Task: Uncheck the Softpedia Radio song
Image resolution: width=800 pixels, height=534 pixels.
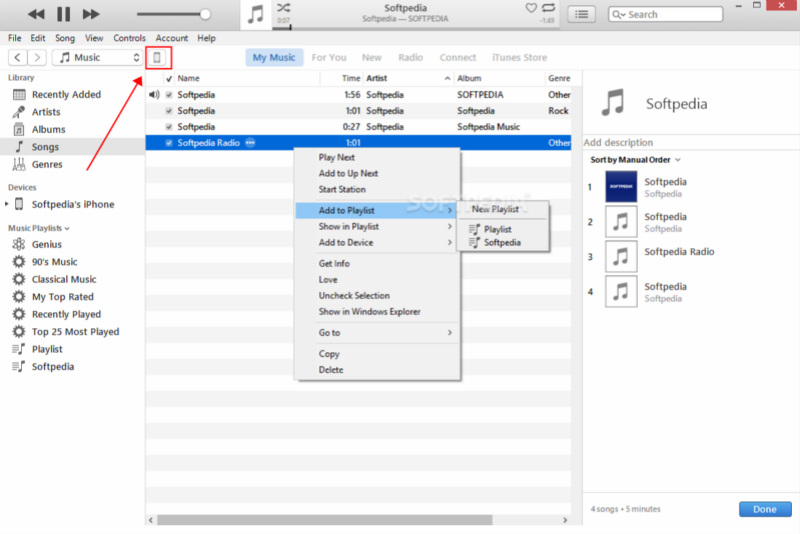Action: (169, 143)
